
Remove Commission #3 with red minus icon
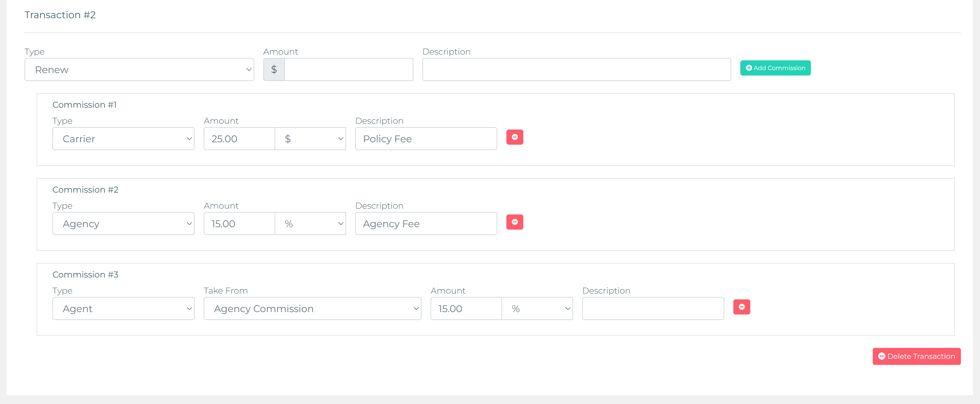pyautogui.click(x=741, y=307)
